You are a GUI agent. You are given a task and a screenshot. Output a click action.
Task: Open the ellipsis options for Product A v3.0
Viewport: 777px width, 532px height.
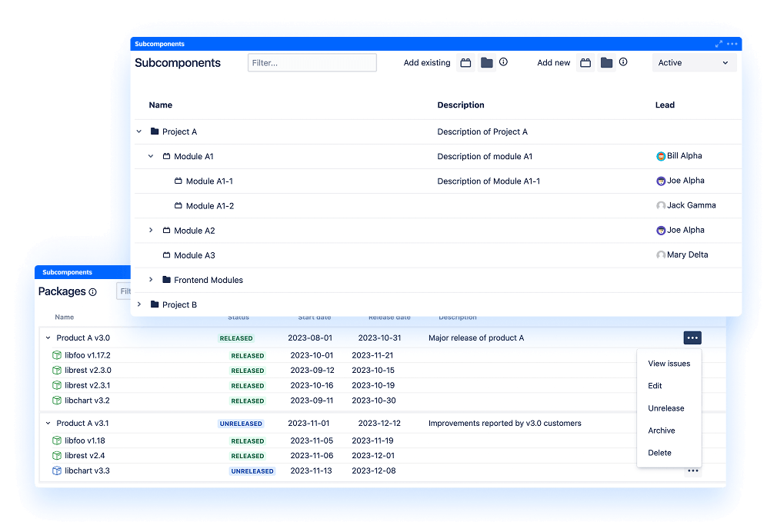point(692,337)
